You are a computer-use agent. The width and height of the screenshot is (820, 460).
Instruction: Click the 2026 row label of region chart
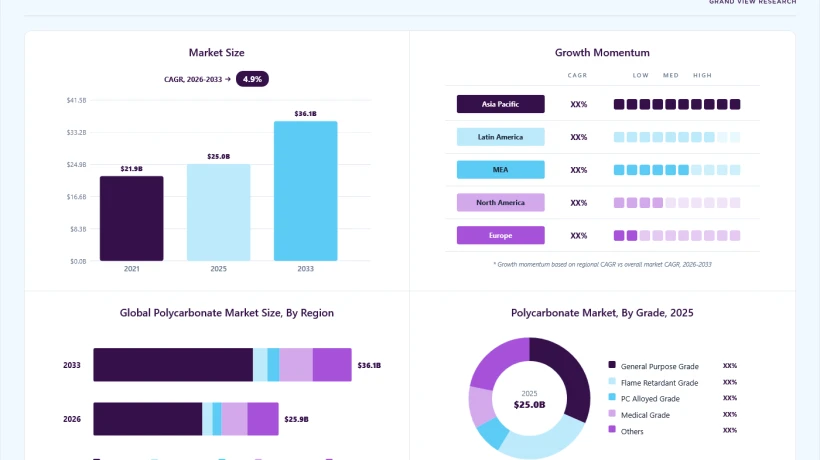(x=72, y=419)
